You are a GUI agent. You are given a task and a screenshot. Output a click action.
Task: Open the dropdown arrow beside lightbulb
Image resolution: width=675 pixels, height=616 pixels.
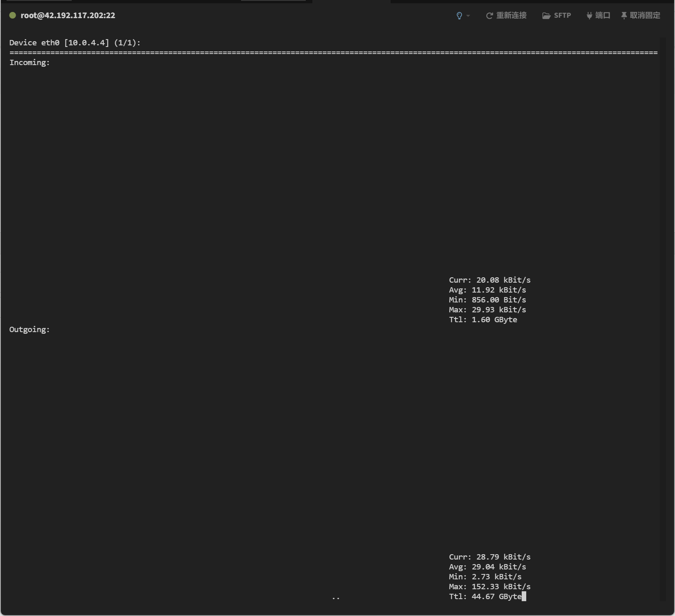point(468,16)
